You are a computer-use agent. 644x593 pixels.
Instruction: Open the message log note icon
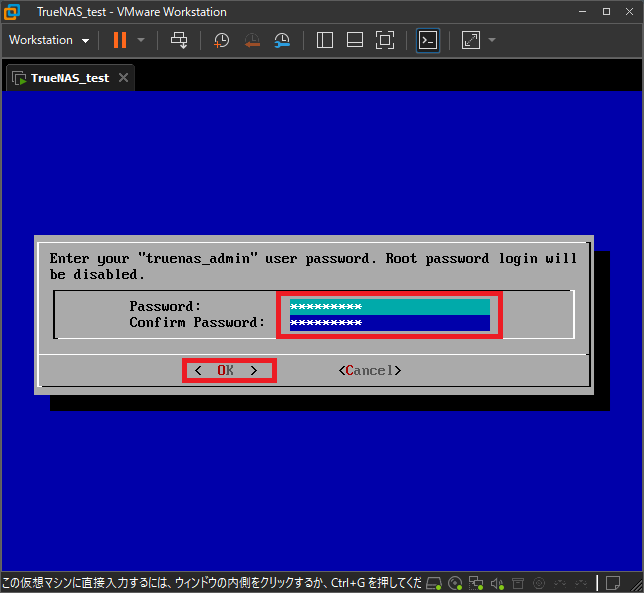pos(613,583)
